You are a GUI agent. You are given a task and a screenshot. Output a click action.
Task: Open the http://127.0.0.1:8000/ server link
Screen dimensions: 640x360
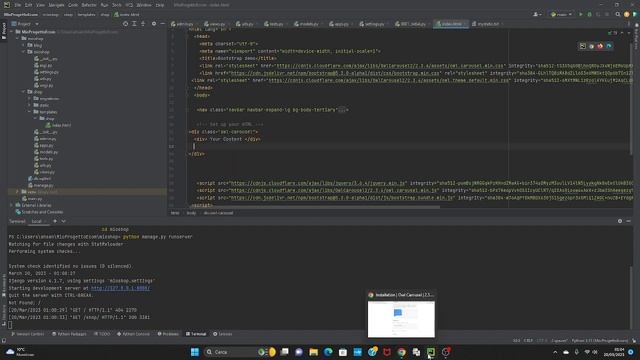(120, 288)
